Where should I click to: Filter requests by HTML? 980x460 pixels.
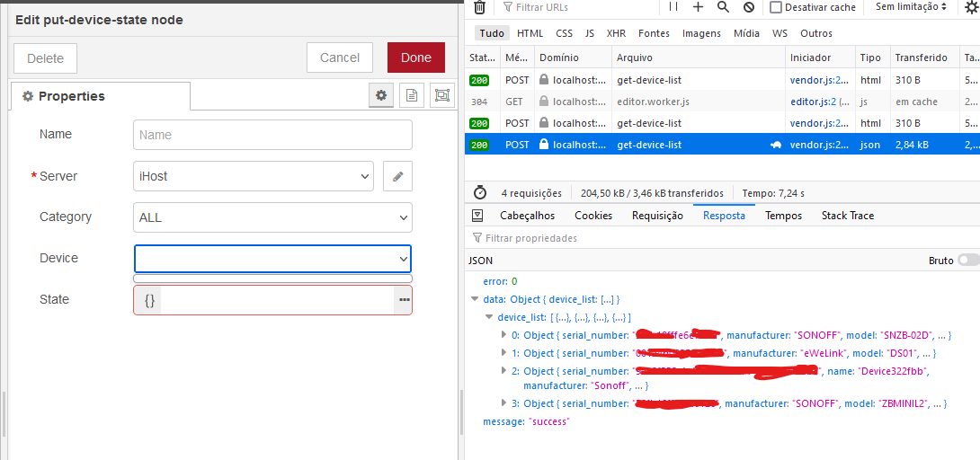click(x=530, y=34)
